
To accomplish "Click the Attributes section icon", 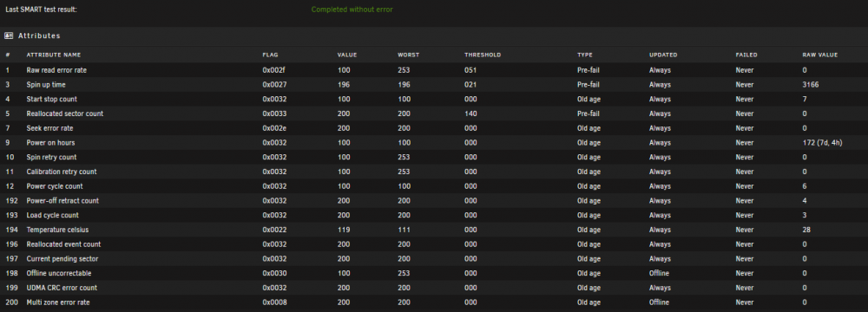I will click(x=9, y=36).
